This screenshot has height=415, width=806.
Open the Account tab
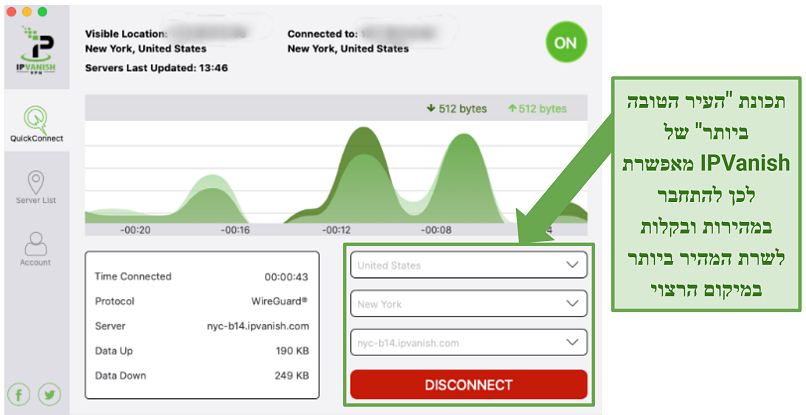(35, 249)
